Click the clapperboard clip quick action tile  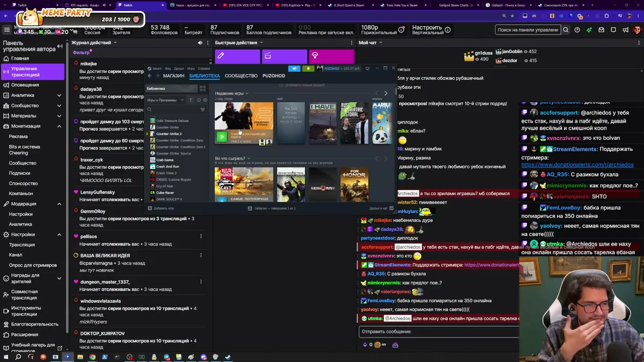click(x=284, y=56)
